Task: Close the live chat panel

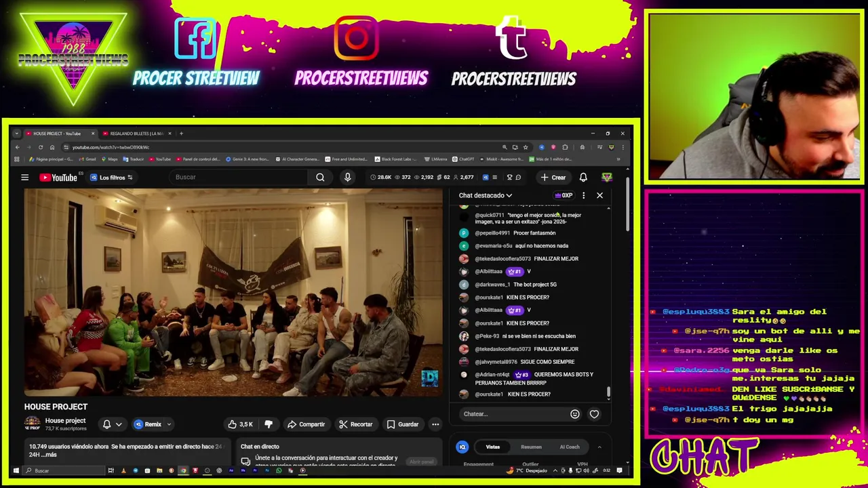Action: click(599, 195)
